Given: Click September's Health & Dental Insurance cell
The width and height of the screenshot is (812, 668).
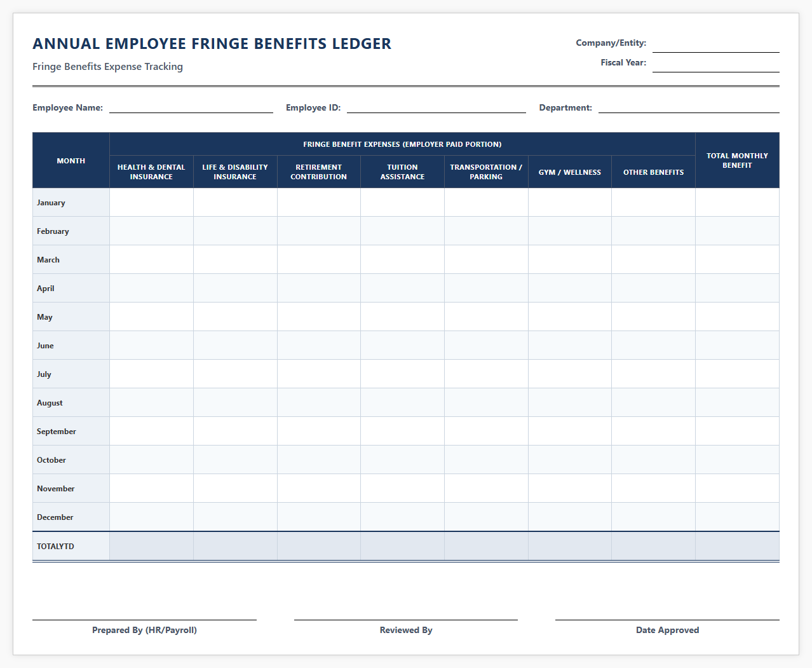Looking at the screenshot, I should 151,431.
